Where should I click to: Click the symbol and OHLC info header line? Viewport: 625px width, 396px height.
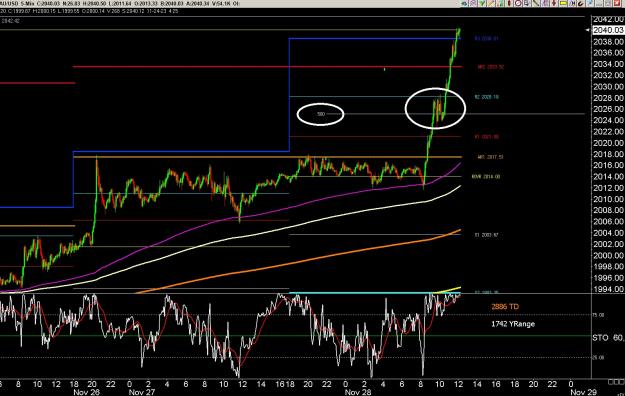click(x=120, y=4)
